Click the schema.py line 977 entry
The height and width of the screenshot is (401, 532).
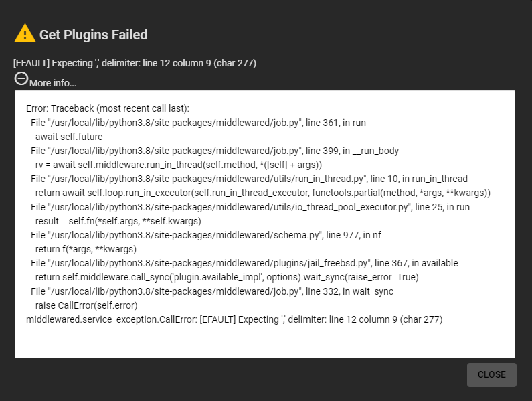coord(206,235)
